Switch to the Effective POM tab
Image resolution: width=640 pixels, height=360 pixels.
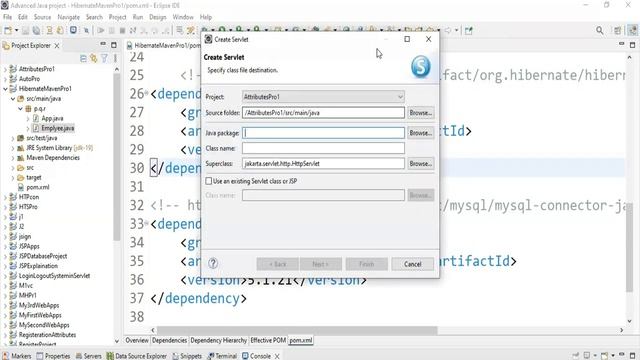pos(268,340)
